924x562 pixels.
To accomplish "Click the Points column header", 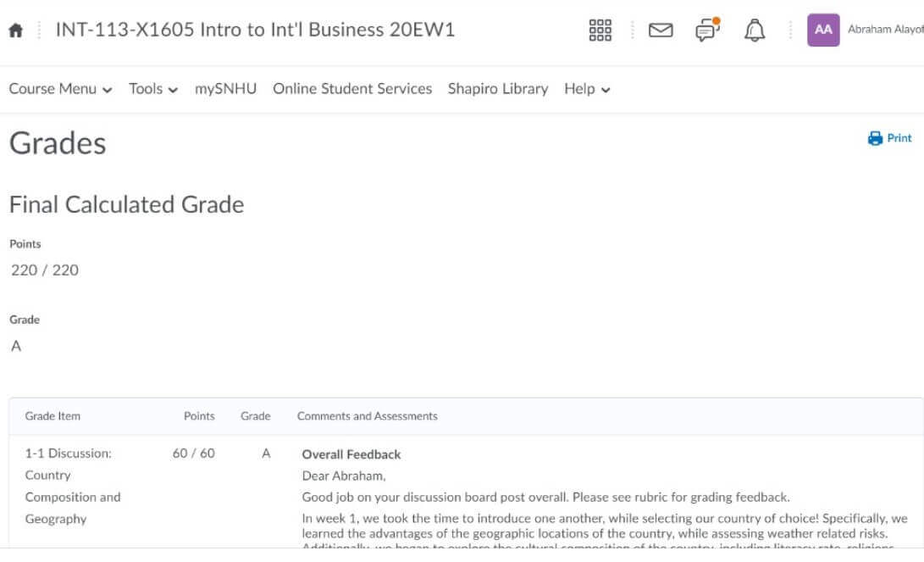I will point(199,416).
